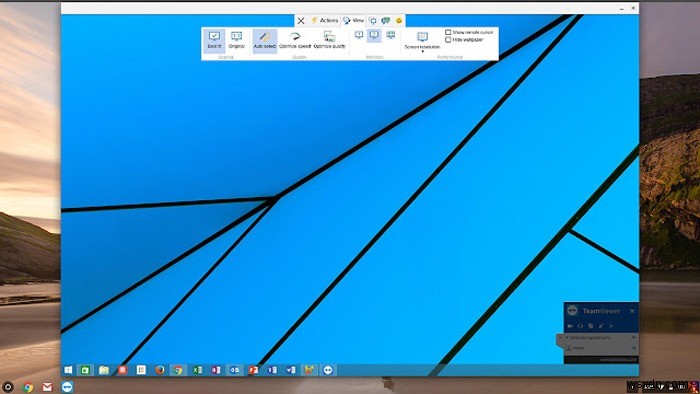
Task: Close the TeamViewer session toolbar with X
Action: (x=301, y=21)
